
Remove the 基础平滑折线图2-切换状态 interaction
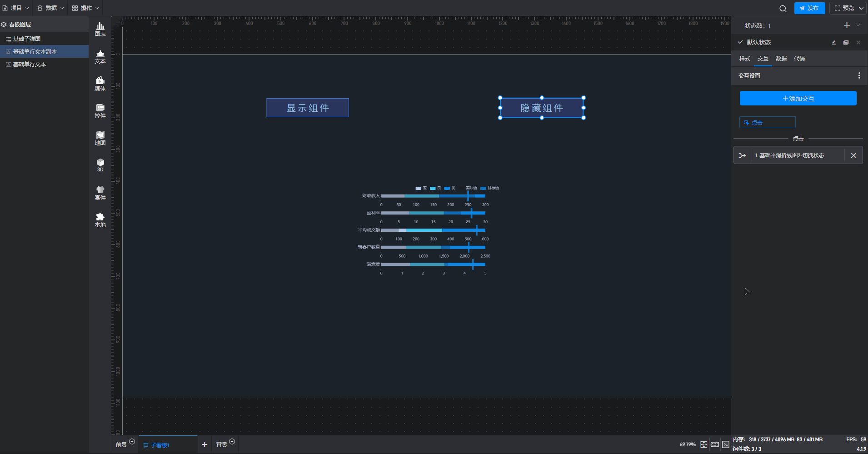coord(853,155)
